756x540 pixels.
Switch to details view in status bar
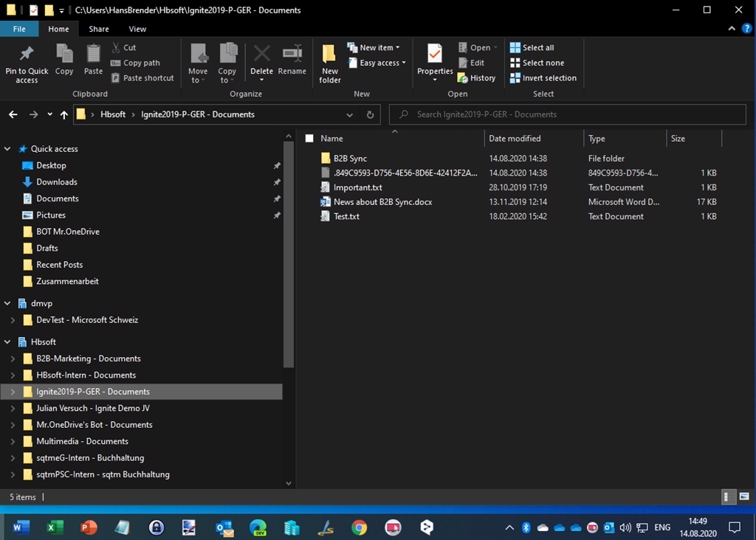coord(729,497)
